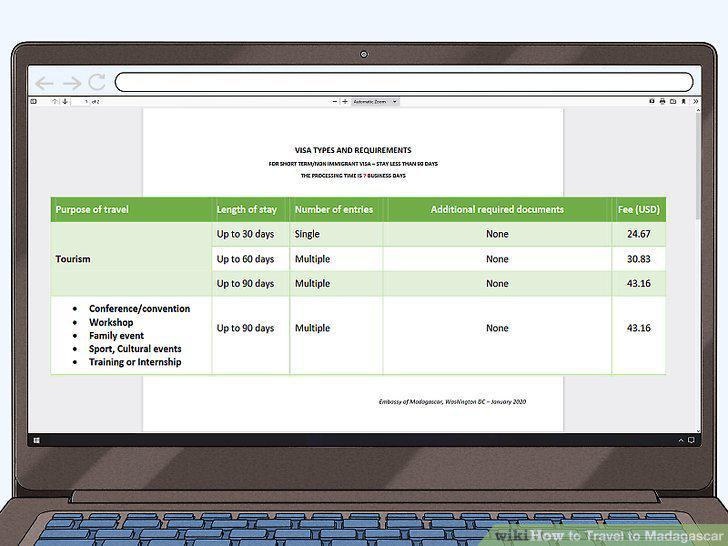The height and width of the screenshot is (546, 728).
Task: Click the 'Conference/convention' bullet item
Action: (139, 309)
